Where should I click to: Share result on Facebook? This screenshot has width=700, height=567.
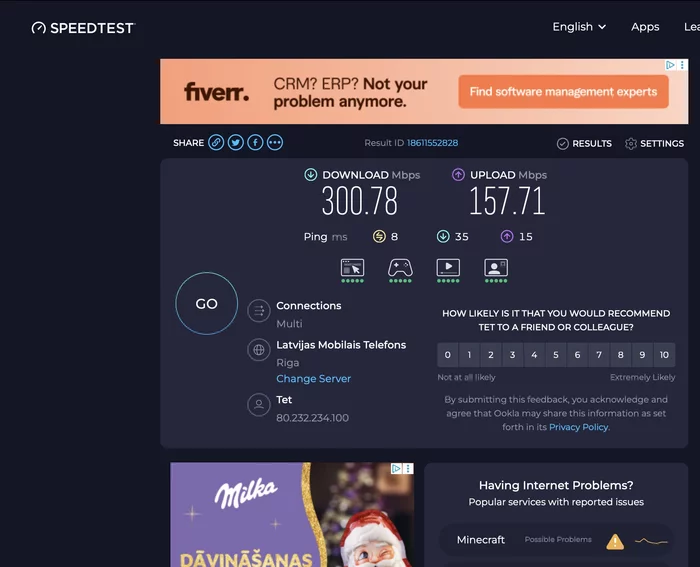pos(255,142)
